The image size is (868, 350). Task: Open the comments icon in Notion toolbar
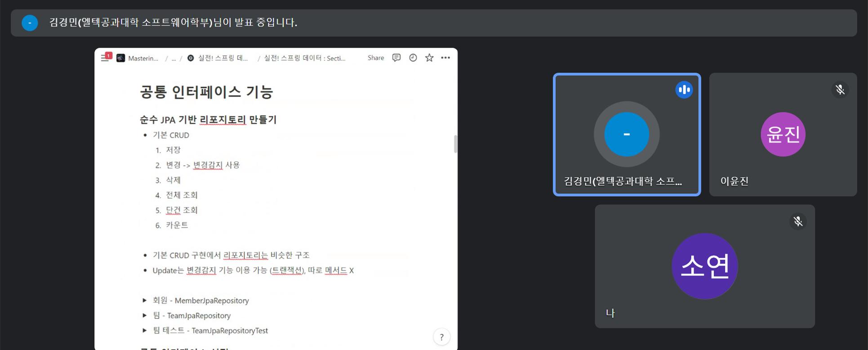[396, 58]
